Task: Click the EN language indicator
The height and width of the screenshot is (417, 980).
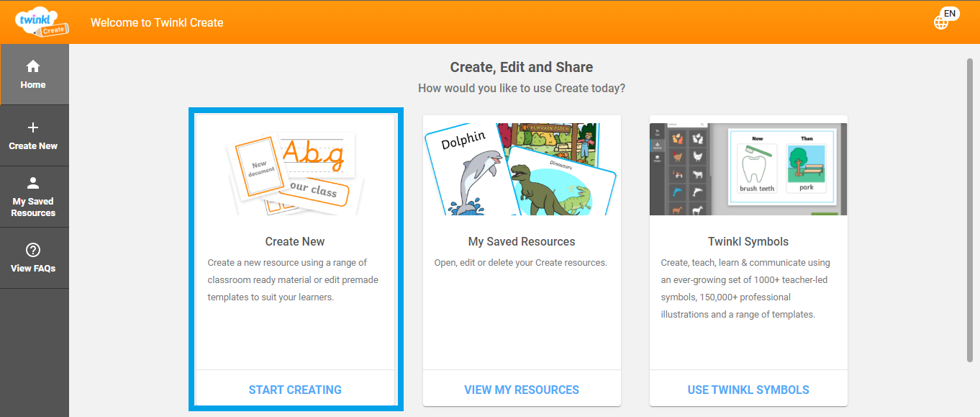Action: (x=949, y=13)
